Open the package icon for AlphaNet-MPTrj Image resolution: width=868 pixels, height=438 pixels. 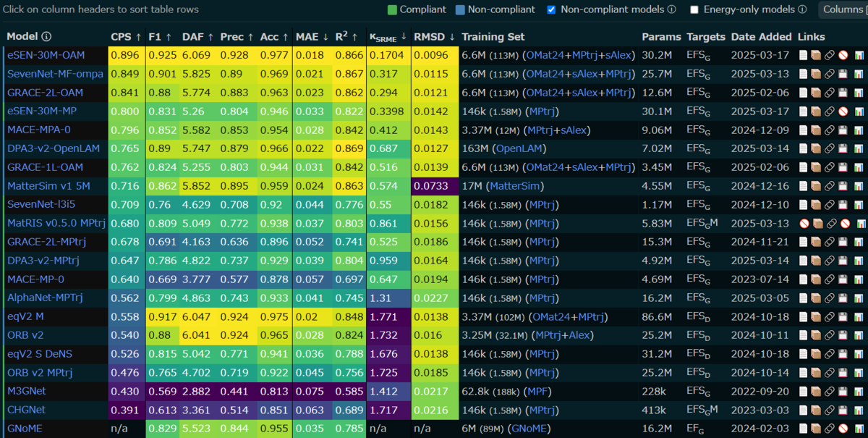click(x=816, y=298)
